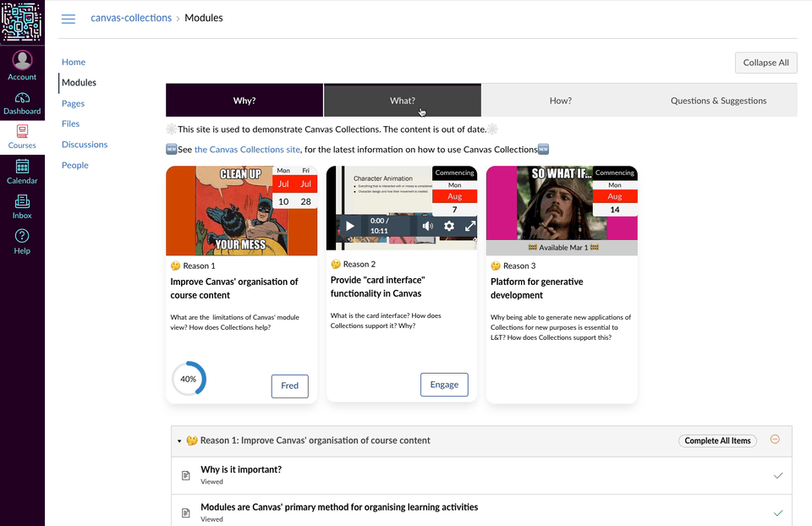Open the Courses menu
This screenshot has height=526, width=812.
click(22, 137)
